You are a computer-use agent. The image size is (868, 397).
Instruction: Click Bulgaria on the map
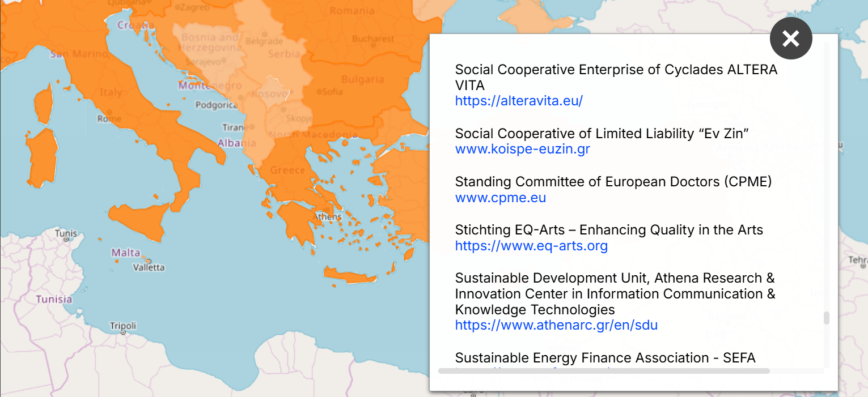(x=362, y=79)
